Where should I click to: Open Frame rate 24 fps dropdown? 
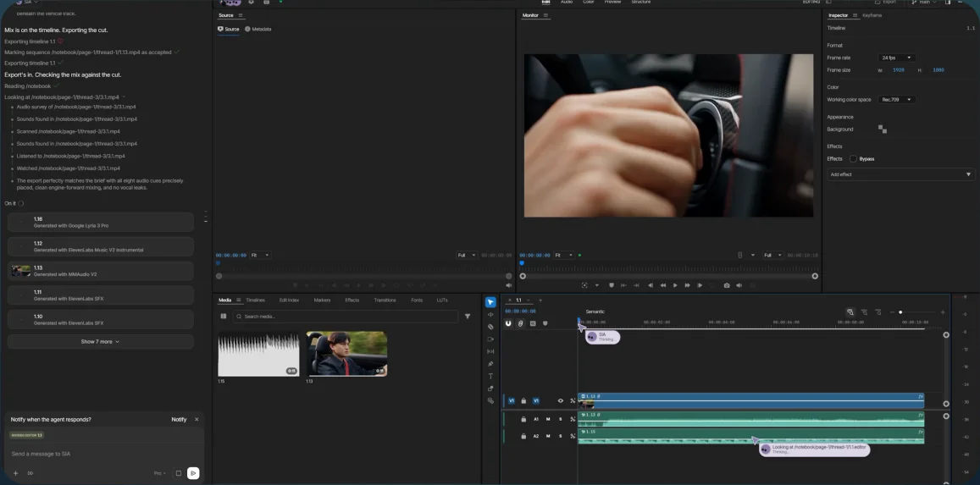pos(897,58)
